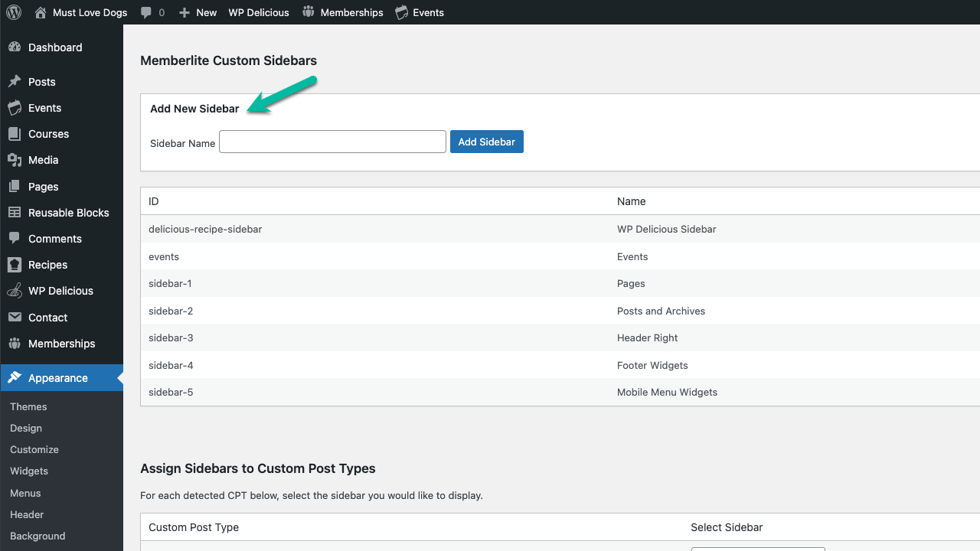
Task: Click the sidebar-3 ID cell
Action: (x=171, y=337)
